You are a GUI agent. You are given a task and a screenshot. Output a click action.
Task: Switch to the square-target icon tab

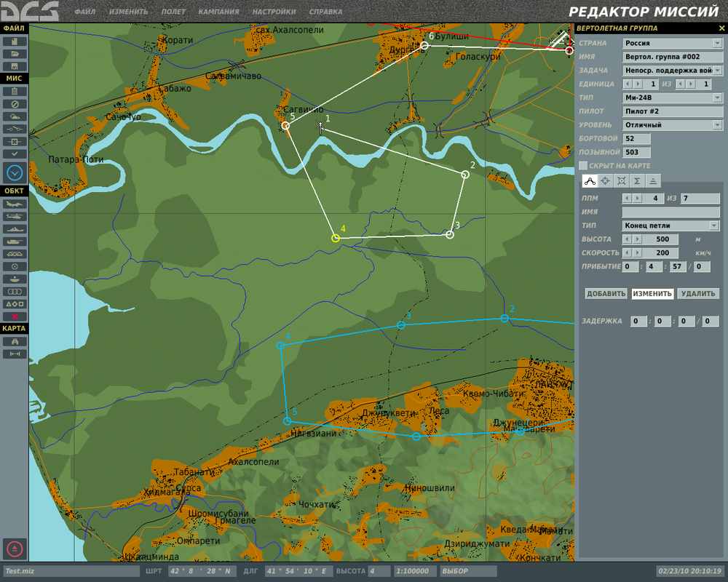(621, 181)
